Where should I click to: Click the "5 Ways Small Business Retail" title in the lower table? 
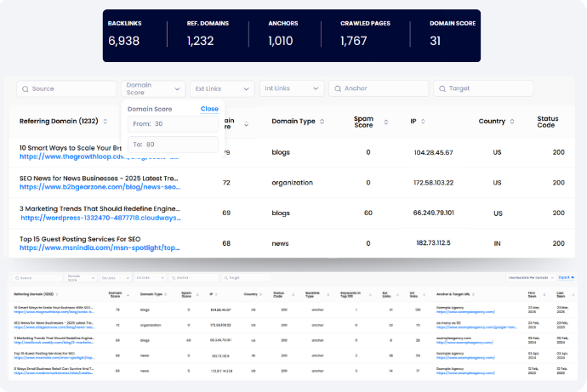[54, 368]
